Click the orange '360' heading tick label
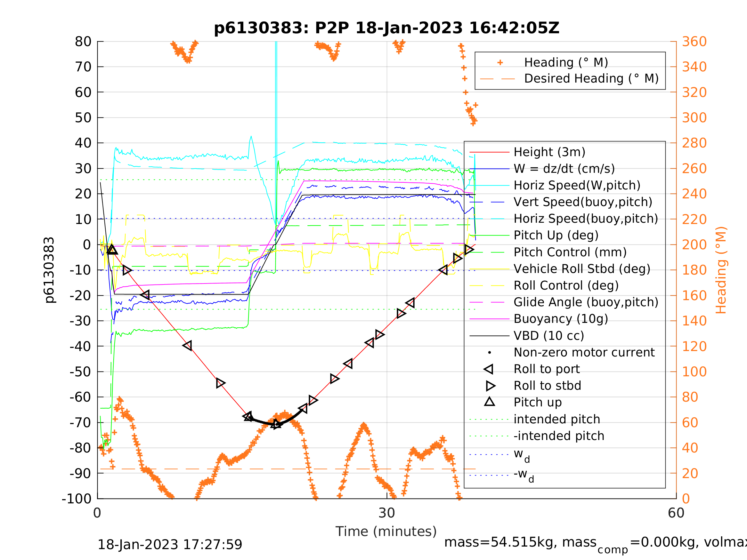747x560 pixels. tap(695, 42)
